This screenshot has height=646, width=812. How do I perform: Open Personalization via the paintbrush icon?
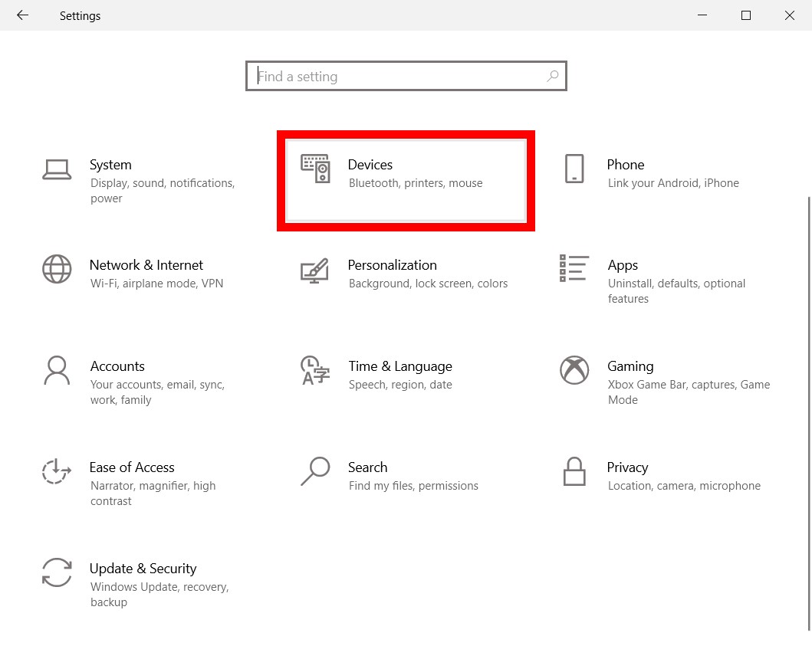(314, 271)
